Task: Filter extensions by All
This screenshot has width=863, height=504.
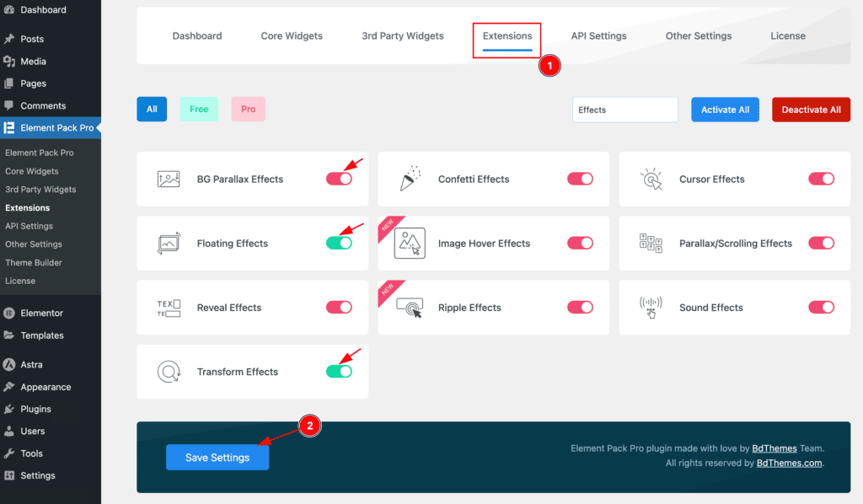Action: point(152,109)
